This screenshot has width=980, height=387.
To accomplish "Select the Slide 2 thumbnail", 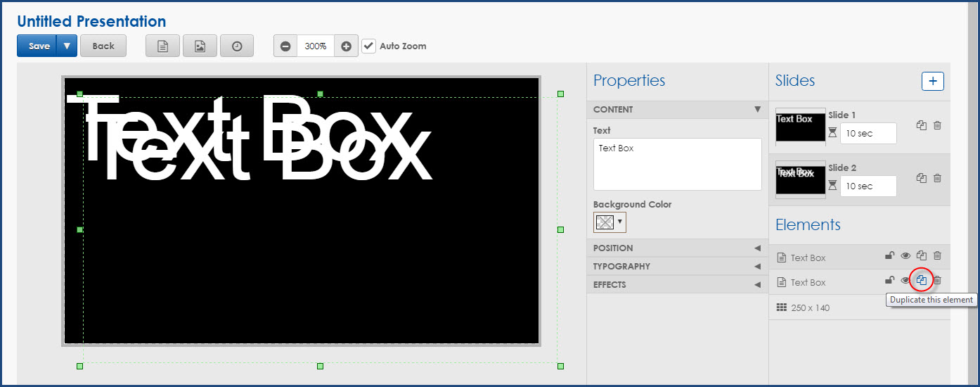I will click(800, 180).
